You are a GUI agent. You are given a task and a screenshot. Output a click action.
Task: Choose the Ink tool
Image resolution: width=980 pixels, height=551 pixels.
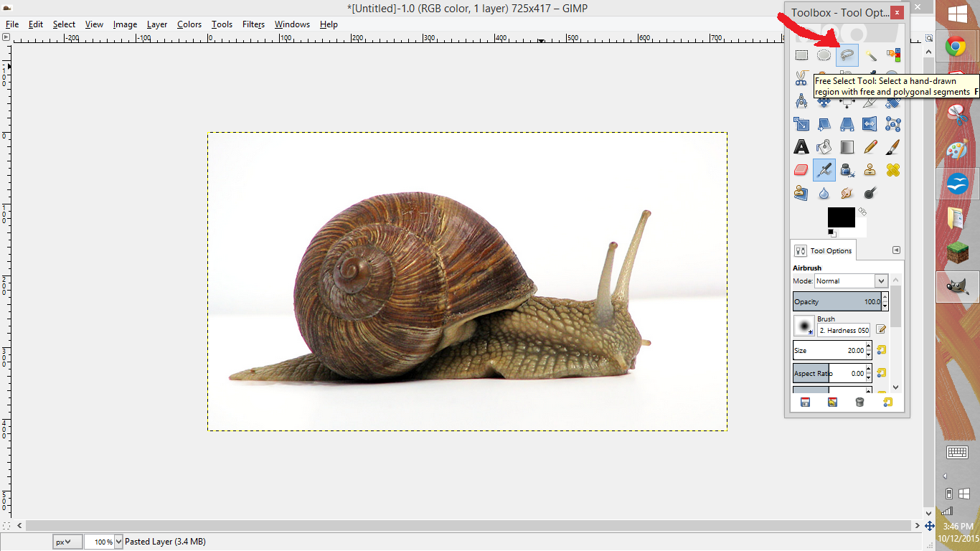point(847,170)
